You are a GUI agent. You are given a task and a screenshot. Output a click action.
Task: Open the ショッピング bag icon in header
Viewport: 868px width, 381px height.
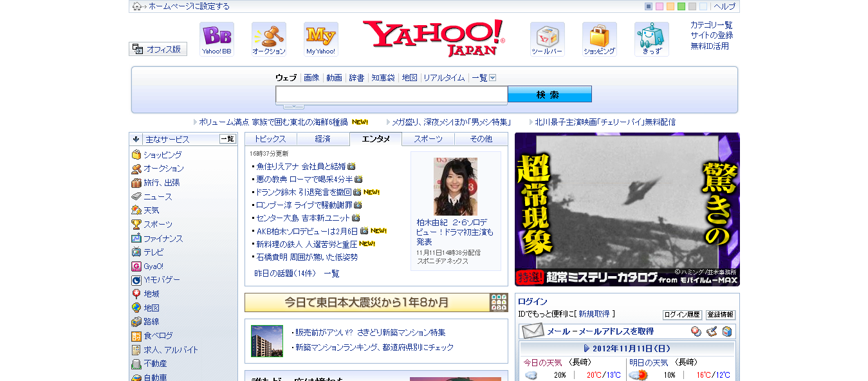[600, 39]
